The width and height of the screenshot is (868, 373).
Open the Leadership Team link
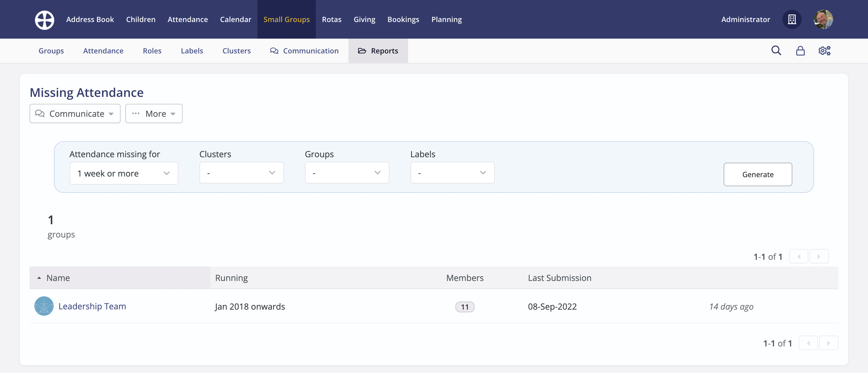tap(92, 306)
